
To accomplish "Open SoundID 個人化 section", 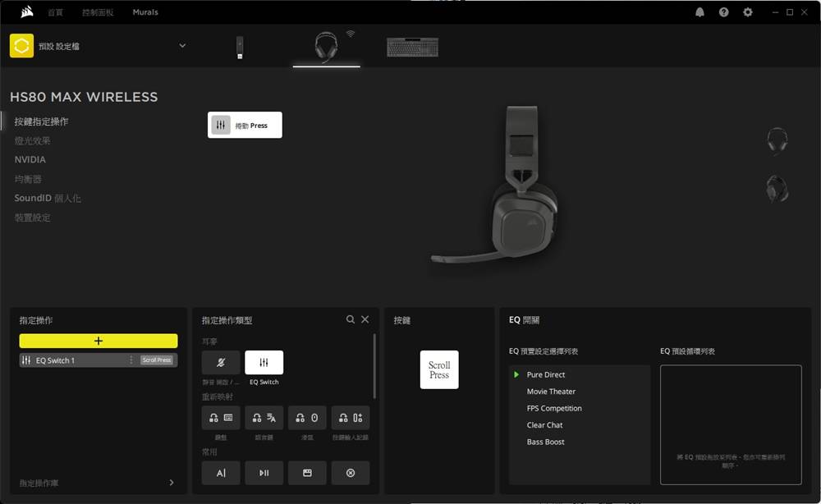I will [x=48, y=198].
